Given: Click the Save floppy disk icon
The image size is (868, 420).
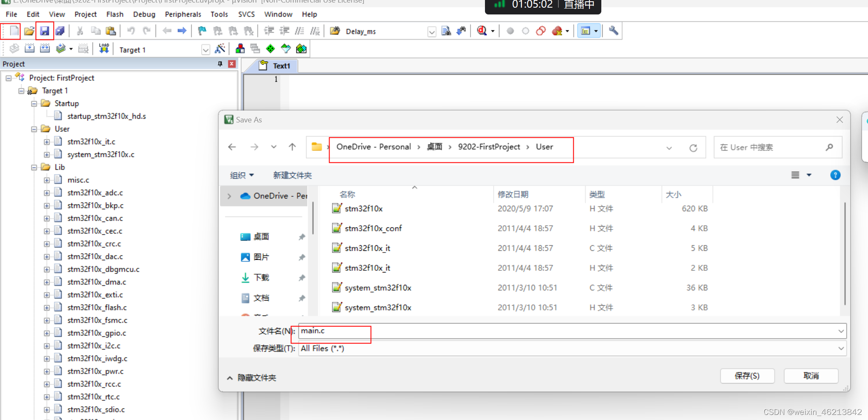Looking at the screenshot, I should 45,31.
